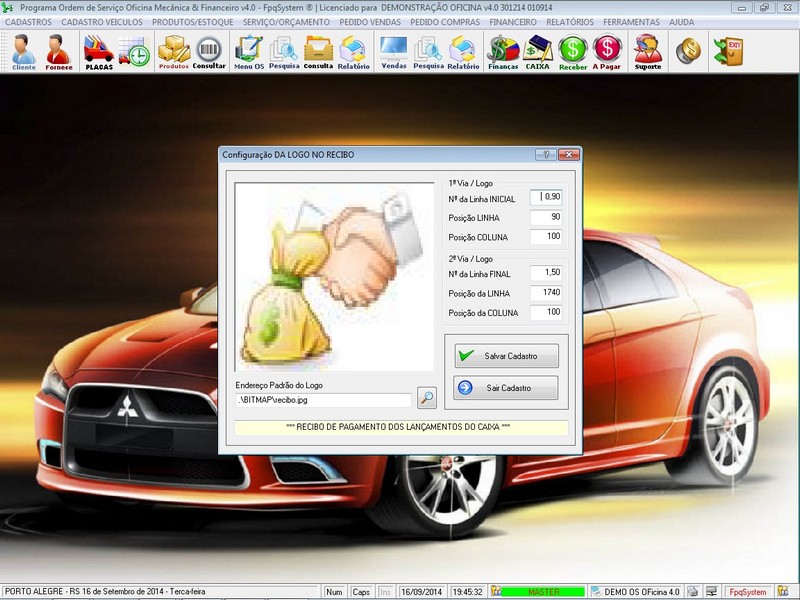Open the AJUDA menu
The image size is (800, 600).
(682, 22)
